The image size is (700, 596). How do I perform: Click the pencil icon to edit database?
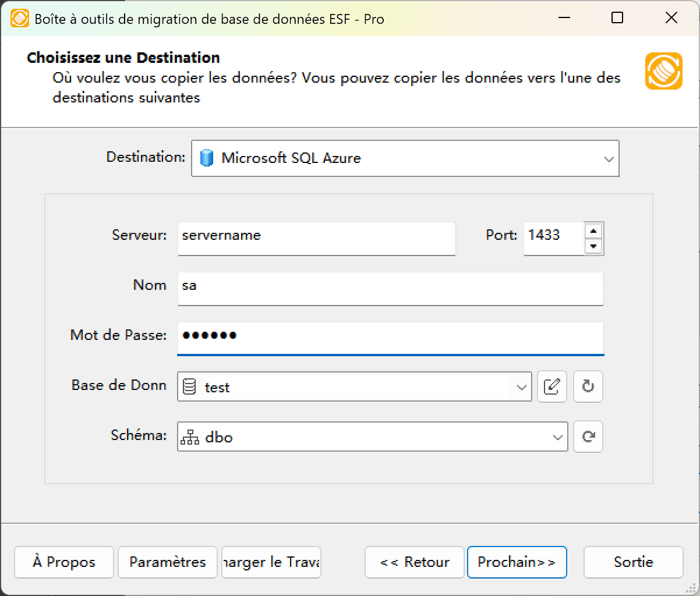(x=551, y=386)
